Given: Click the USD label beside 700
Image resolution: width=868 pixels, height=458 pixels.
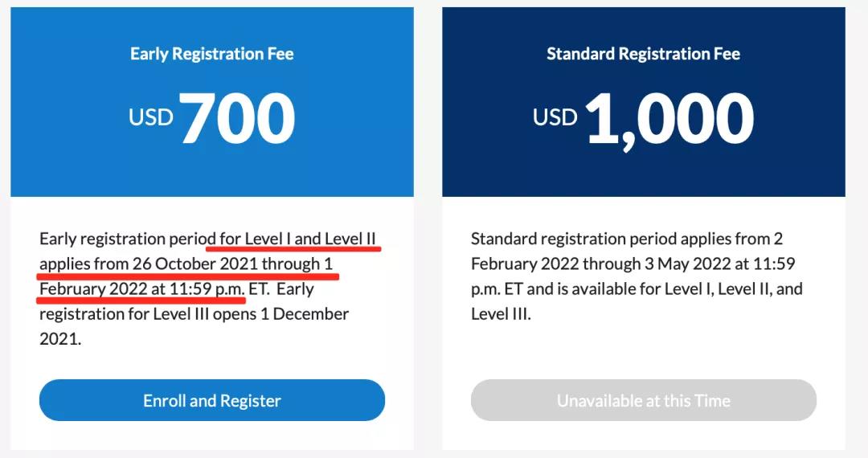Looking at the screenshot, I should pyautogui.click(x=151, y=117).
